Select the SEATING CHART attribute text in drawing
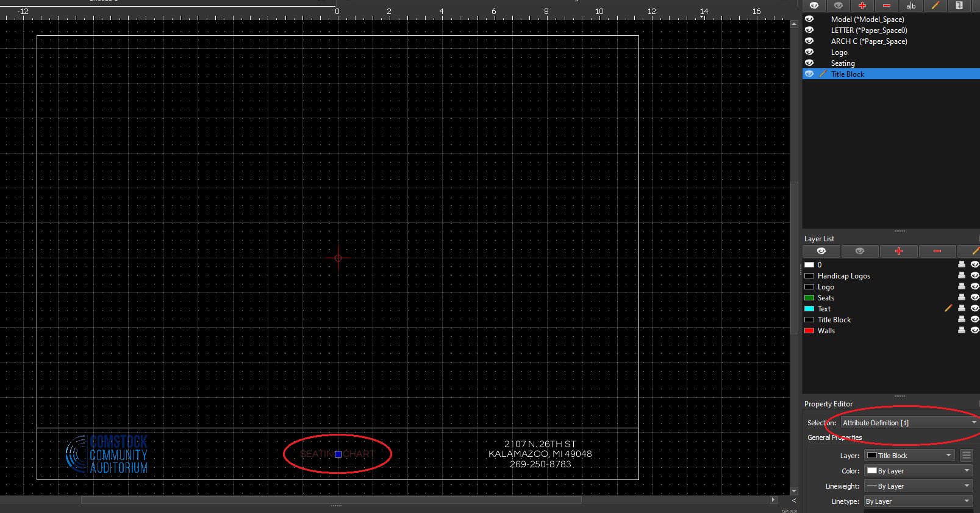 [x=337, y=454]
